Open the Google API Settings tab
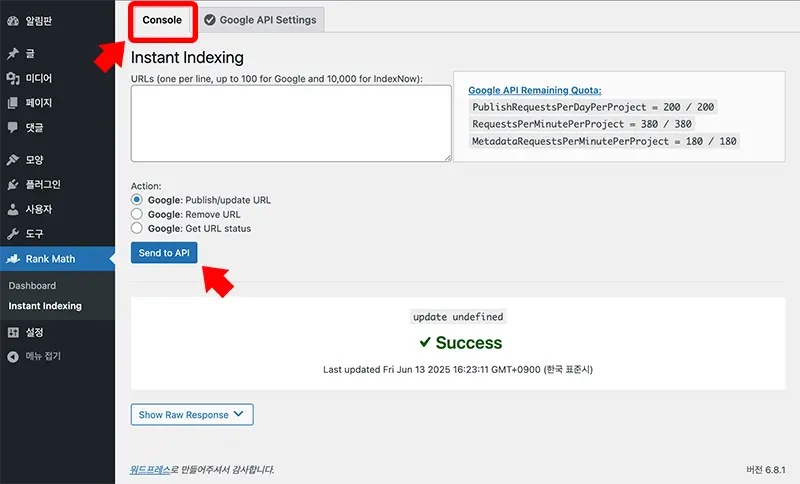This screenshot has width=800, height=484. (261, 20)
